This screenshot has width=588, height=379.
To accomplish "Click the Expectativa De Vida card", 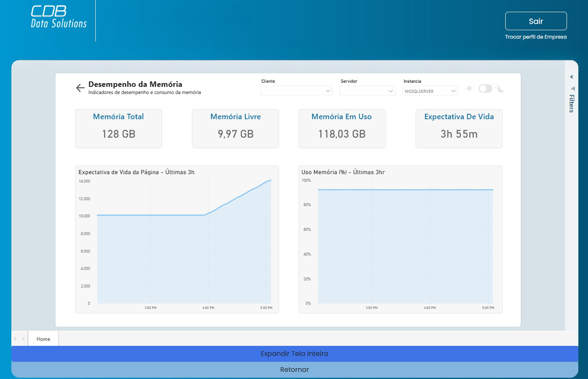I will (x=459, y=128).
